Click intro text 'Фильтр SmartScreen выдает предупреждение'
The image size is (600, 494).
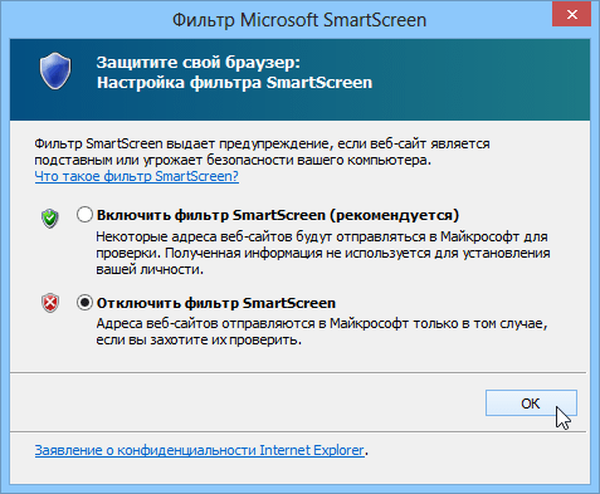pyautogui.click(x=262, y=152)
